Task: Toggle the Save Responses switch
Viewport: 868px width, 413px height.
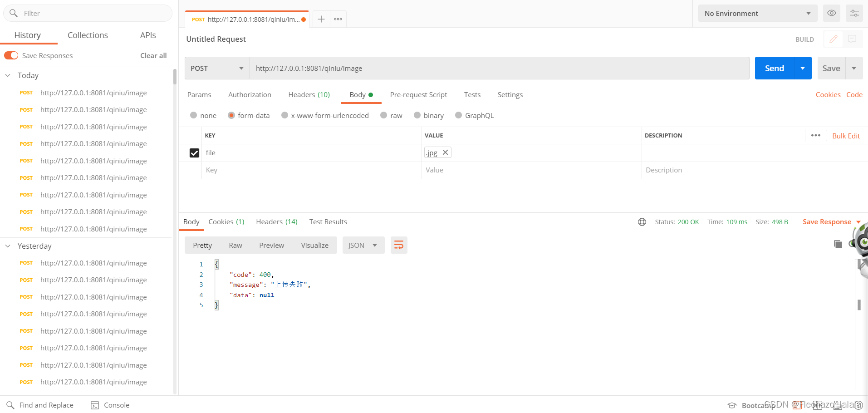Action: pyautogui.click(x=11, y=55)
